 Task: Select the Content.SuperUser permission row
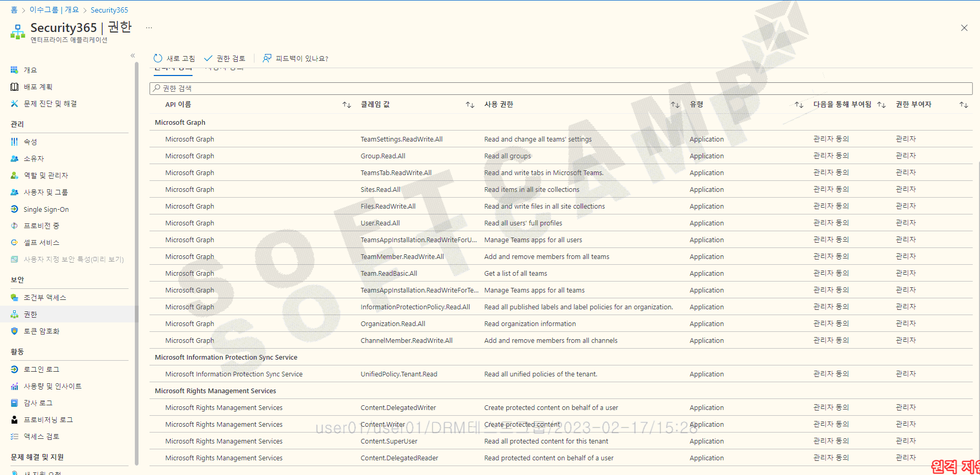tap(561, 441)
